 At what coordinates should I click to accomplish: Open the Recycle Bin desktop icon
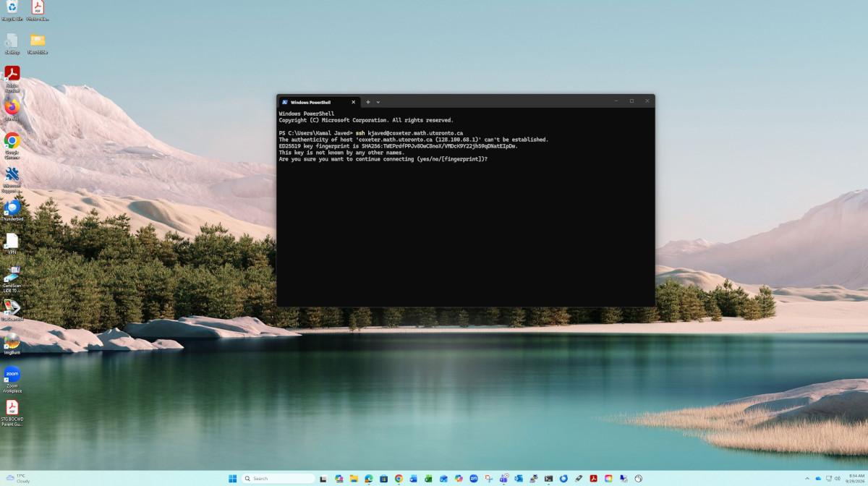pos(12,11)
